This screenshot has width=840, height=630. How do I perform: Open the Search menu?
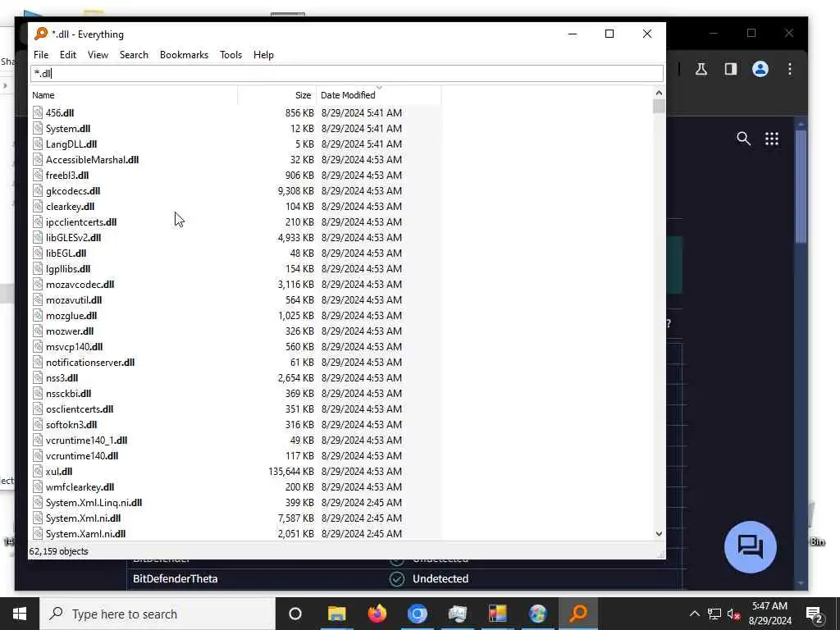tap(134, 55)
